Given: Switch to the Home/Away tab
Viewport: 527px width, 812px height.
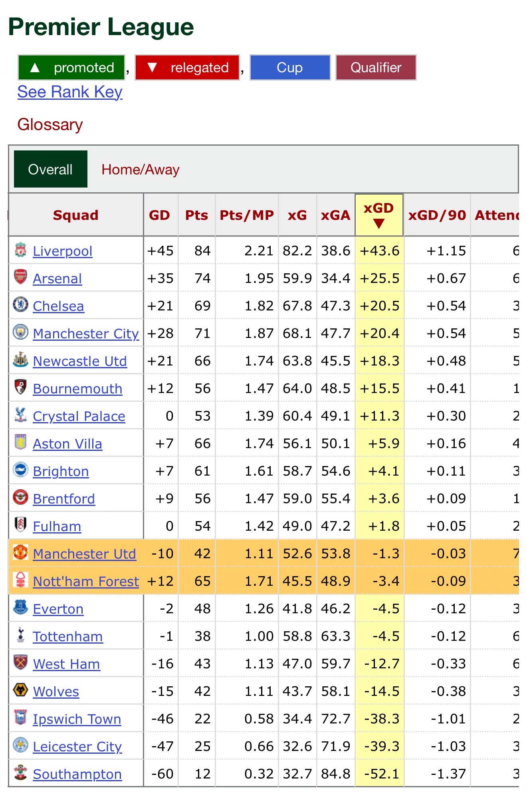Looking at the screenshot, I should pos(141,170).
